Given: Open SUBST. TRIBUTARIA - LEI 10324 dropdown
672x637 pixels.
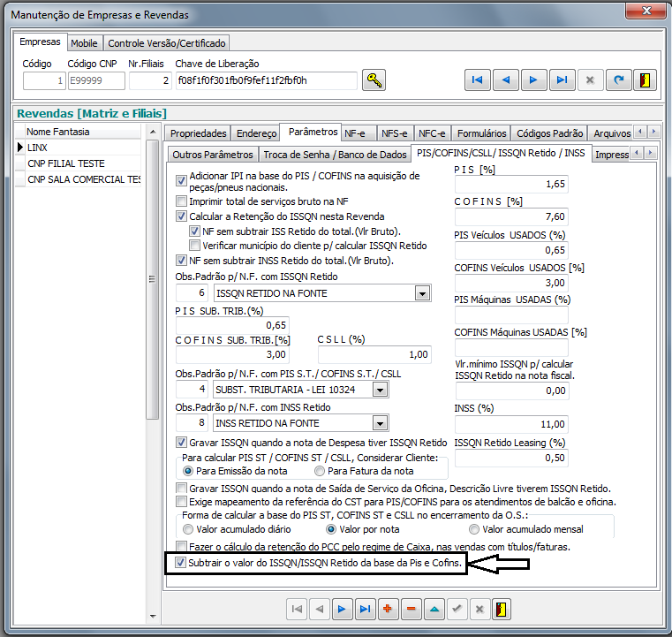Looking at the screenshot, I should 380,390.
